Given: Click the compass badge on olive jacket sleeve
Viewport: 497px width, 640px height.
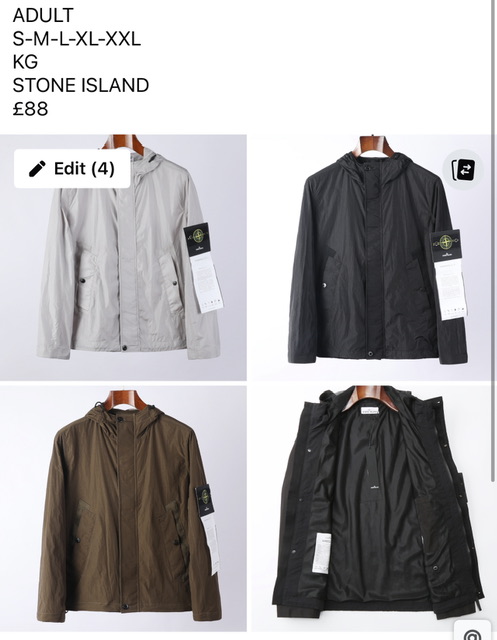Looking at the screenshot, I should pyautogui.click(x=204, y=499).
